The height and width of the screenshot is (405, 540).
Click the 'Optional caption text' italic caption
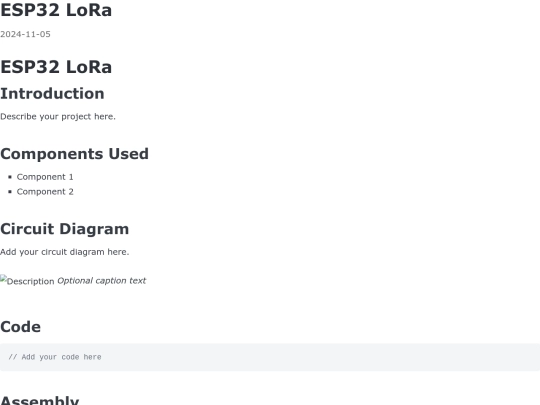pyautogui.click(x=102, y=281)
